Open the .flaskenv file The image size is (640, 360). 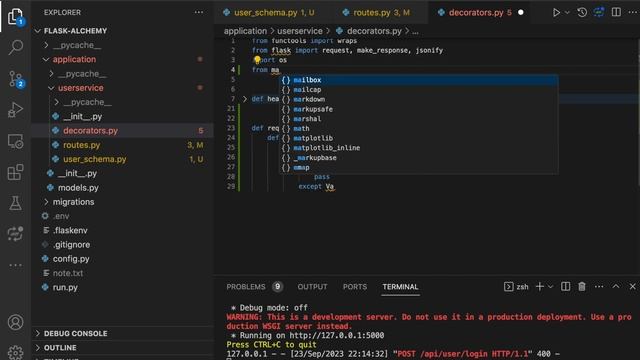(x=122, y=230)
